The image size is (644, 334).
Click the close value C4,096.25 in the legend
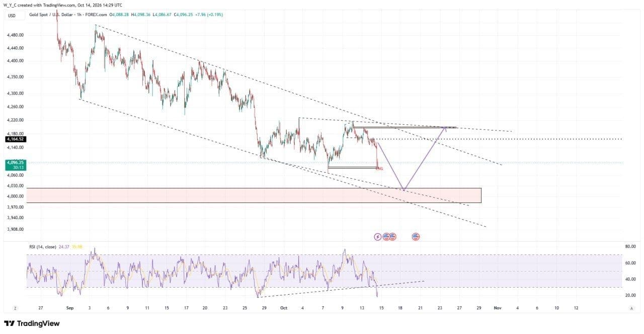tap(184, 15)
